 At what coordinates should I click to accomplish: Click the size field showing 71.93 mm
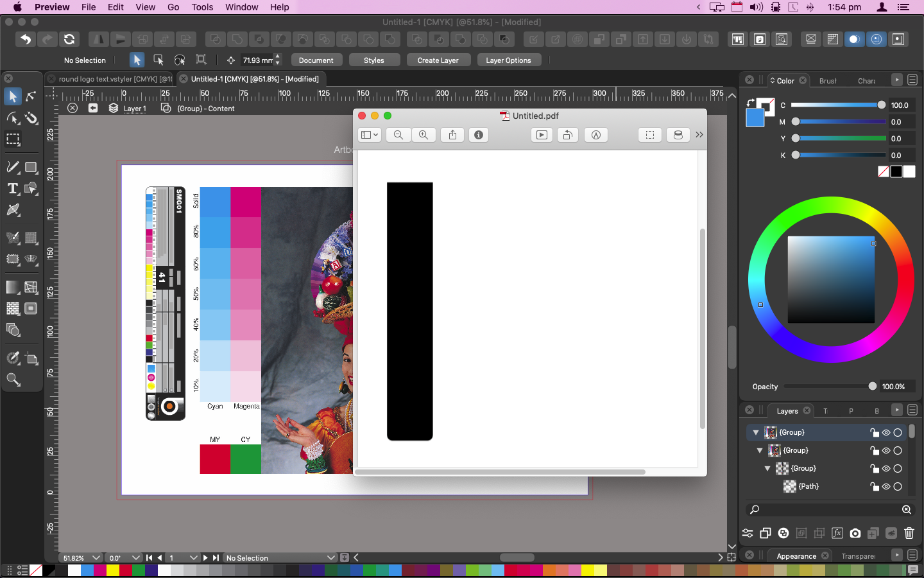[x=257, y=60]
